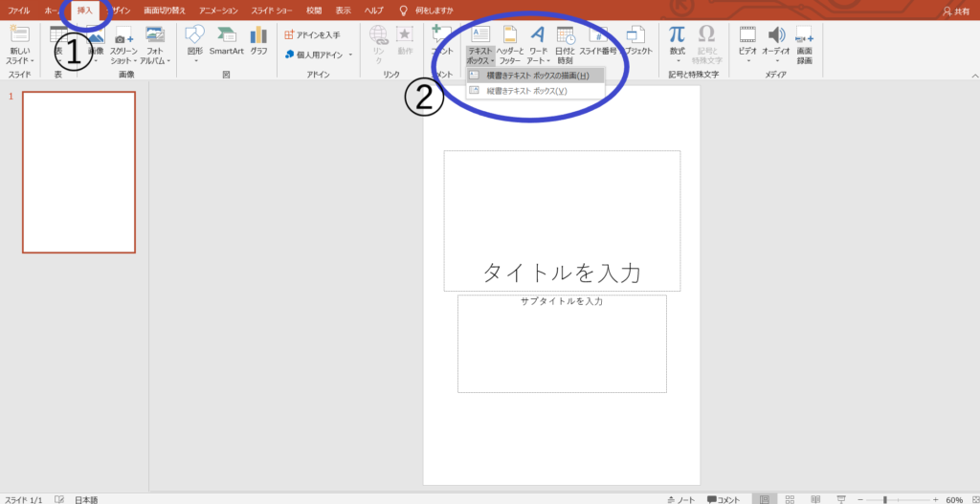Viewport: 980px width, 504px height.
Task: Open the ファイル tab
Action: [19, 11]
